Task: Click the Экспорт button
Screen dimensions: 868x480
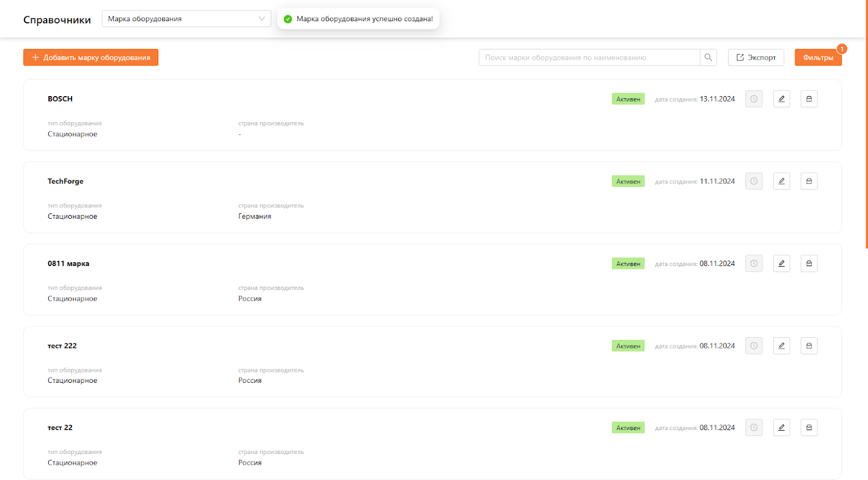Action: 756,58
